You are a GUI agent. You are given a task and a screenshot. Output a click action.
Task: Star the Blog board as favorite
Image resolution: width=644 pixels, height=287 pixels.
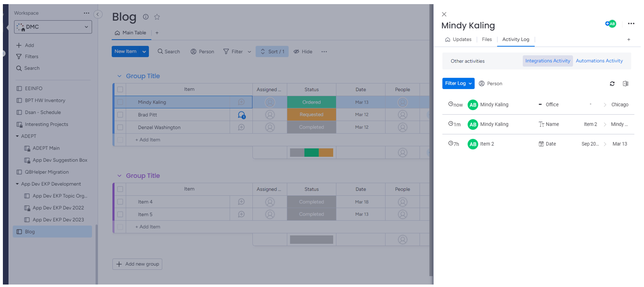point(157,17)
